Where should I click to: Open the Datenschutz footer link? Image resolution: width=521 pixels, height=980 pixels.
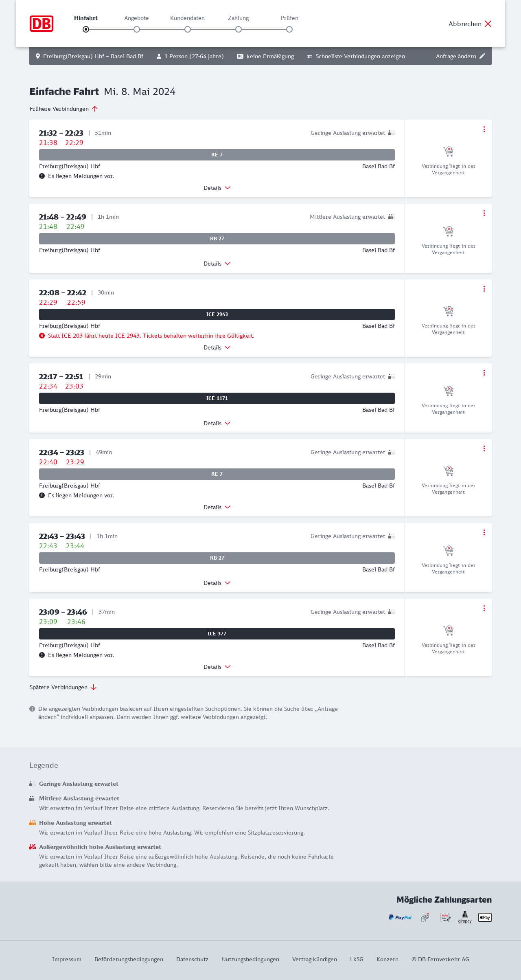192,959
